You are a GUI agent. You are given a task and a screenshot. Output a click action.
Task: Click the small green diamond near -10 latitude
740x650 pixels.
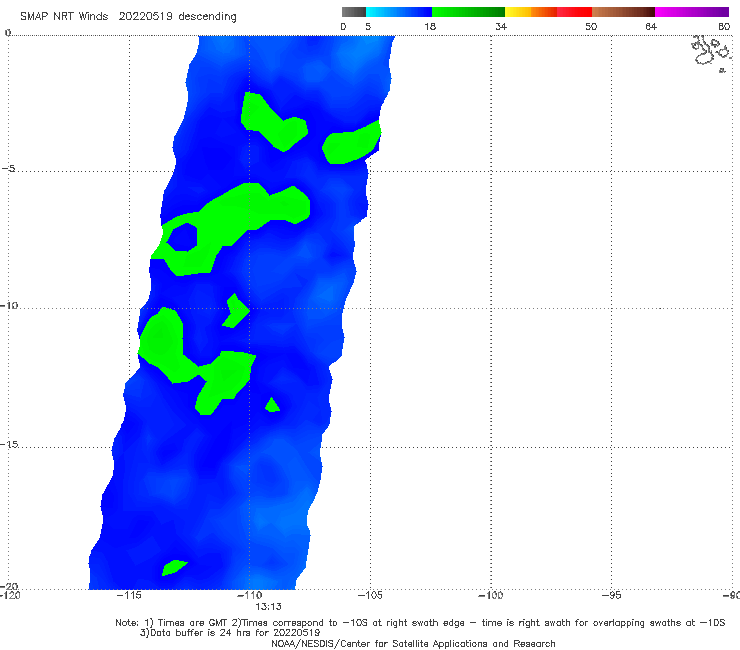pos(235,311)
